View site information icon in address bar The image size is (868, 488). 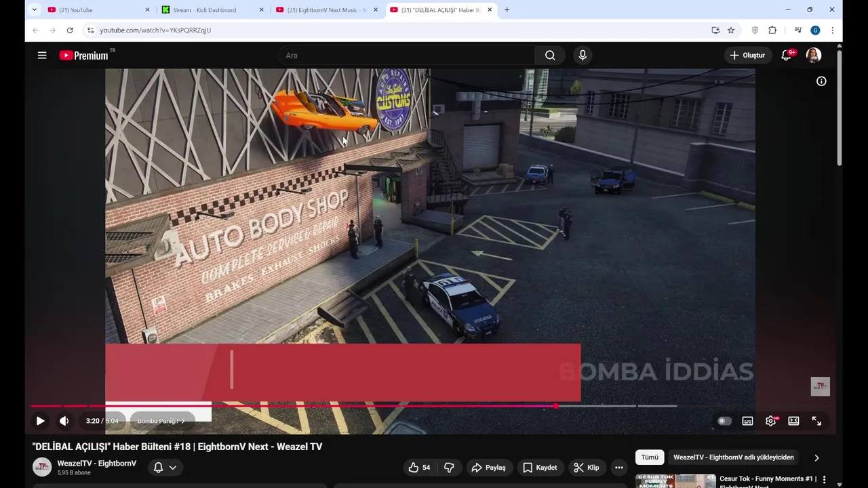pyautogui.click(x=91, y=30)
